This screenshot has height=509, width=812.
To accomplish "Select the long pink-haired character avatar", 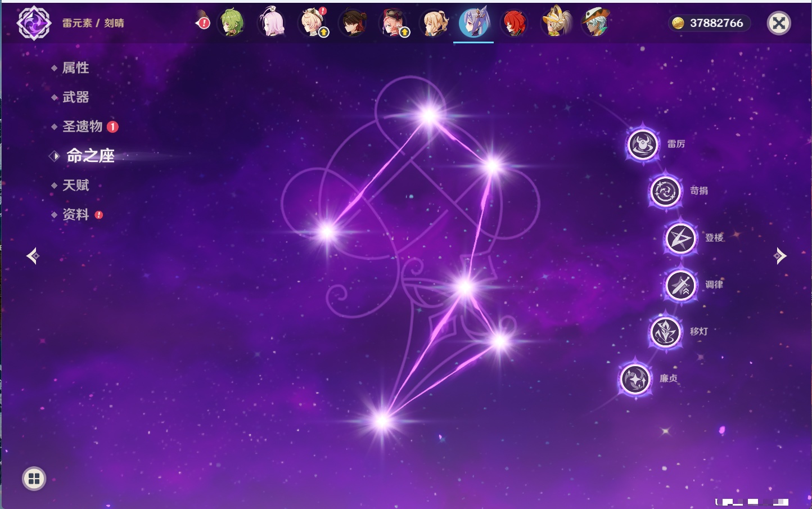I will (272, 22).
